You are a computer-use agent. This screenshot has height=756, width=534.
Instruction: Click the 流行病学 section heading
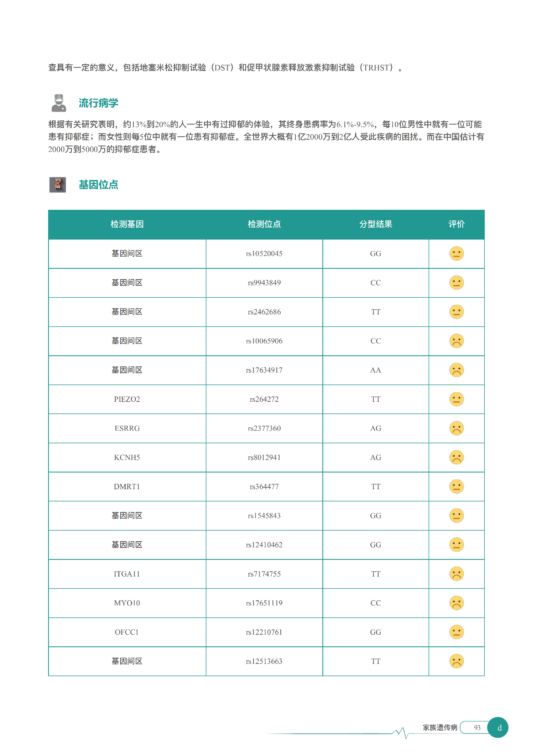coord(98,103)
